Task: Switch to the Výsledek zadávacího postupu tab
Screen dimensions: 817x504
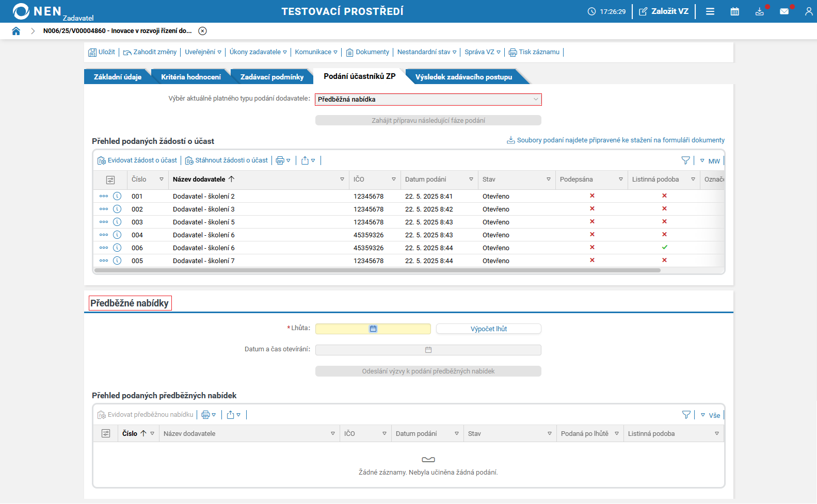Action: pyautogui.click(x=464, y=77)
